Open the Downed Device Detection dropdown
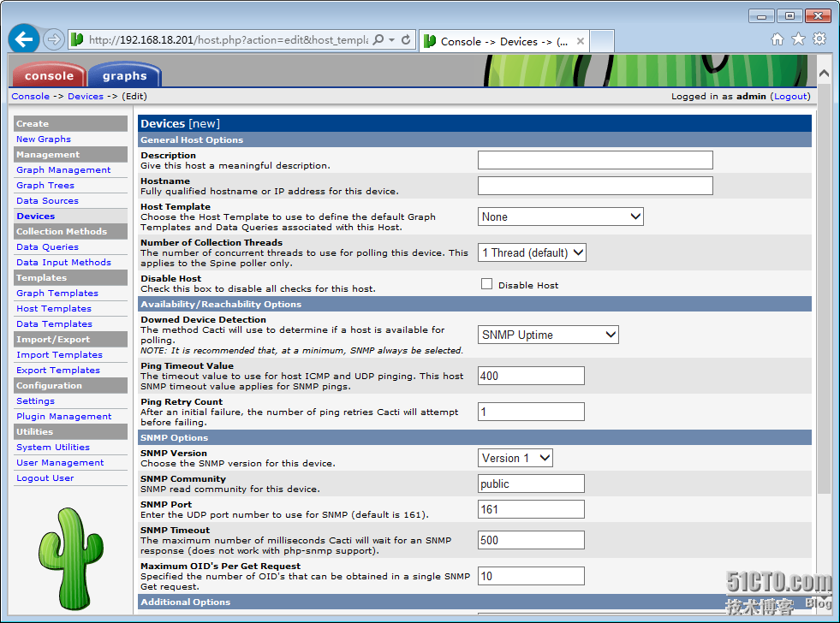Screen dimensions: 840x623 click(x=548, y=335)
